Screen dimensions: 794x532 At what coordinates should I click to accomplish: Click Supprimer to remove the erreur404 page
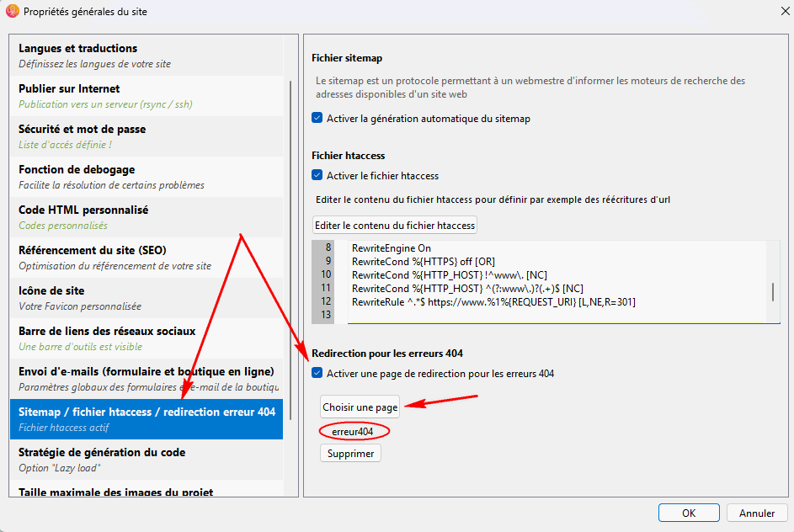click(x=350, y=454)
